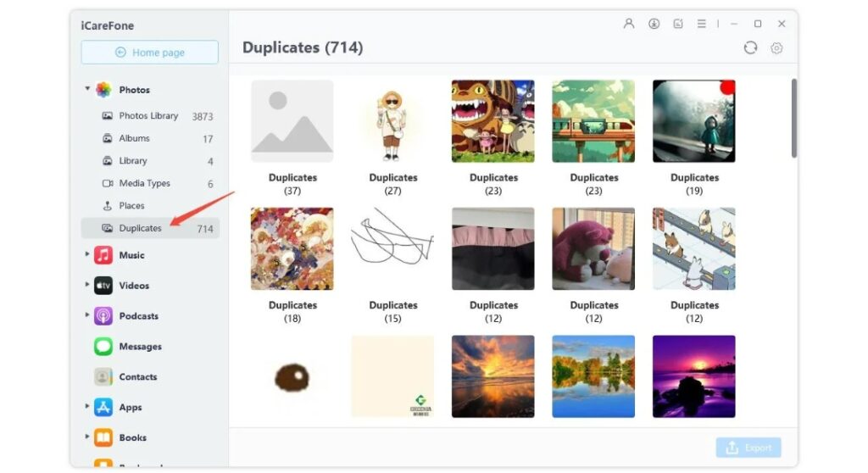Select Photos Library in sidebar
The height and width of the screenshot is (473, 868).
(150, 116)
